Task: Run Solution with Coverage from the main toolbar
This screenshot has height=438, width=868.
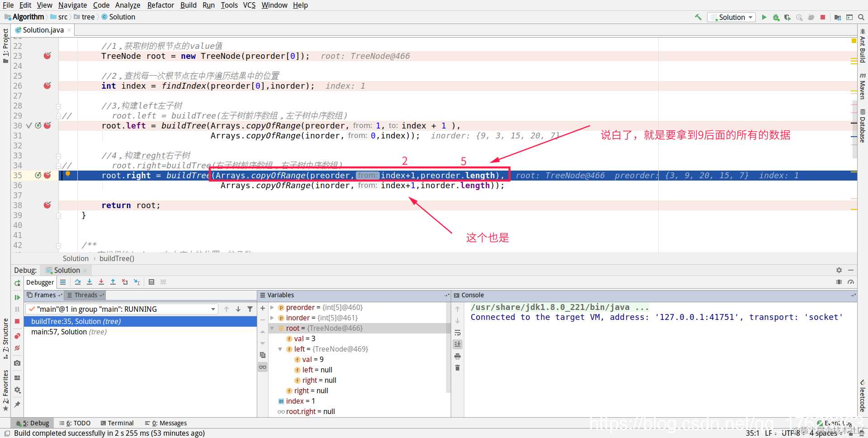Action: [x=788, y=17]
